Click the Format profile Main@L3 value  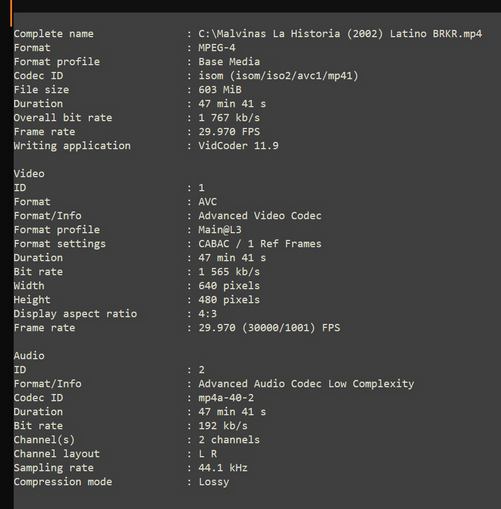click(220, 230)
